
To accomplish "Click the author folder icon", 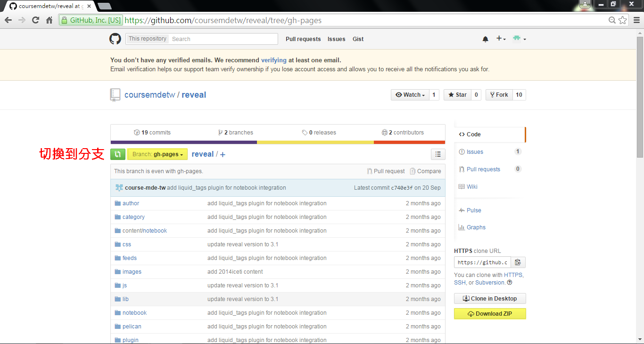I will coord(118,203).
